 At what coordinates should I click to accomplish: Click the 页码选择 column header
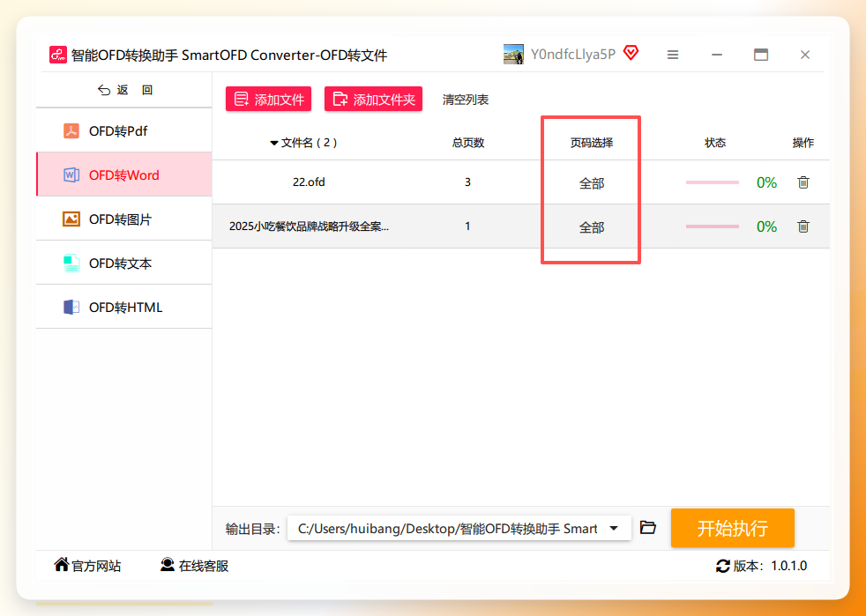pos(592,143)
